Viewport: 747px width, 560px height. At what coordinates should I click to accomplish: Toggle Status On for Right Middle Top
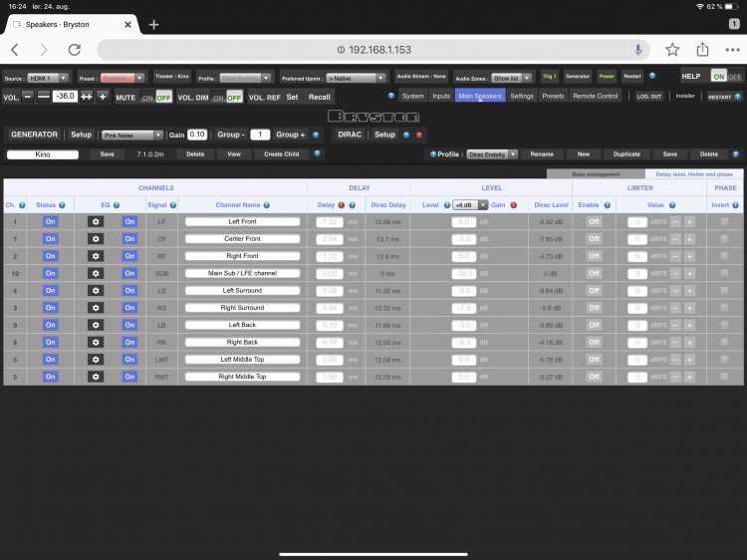pyautogui.click(x=50, y=377)
